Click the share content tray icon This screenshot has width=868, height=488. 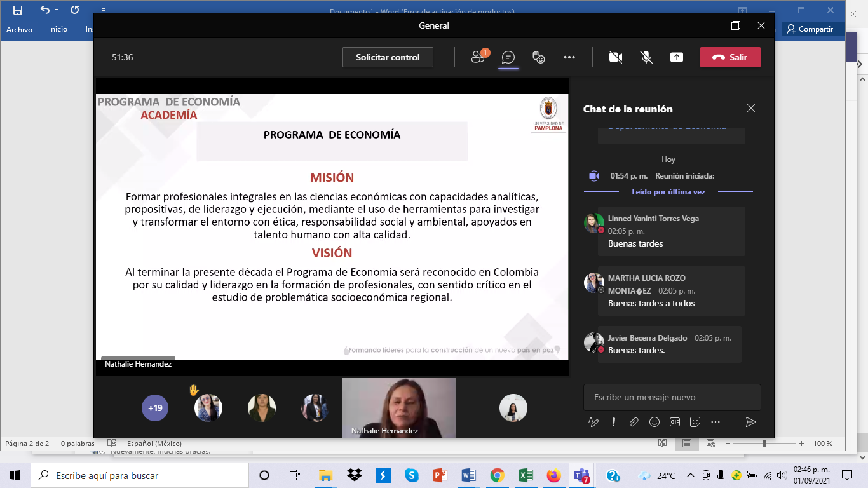(677, 57)
